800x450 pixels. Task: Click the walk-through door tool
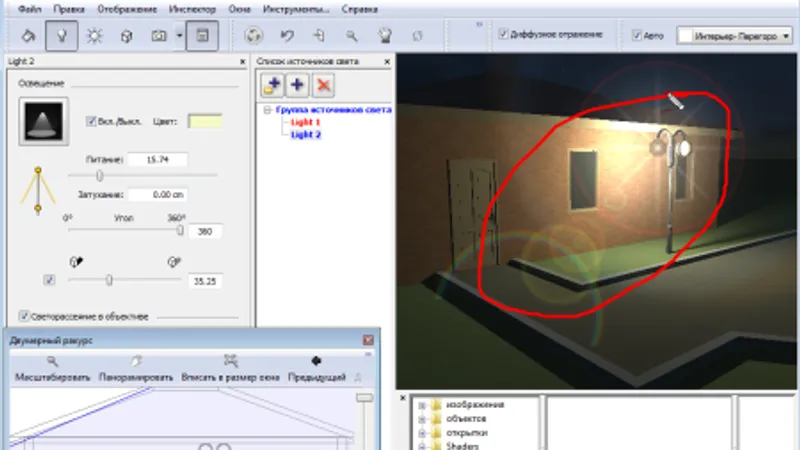[x=319, y=36]
